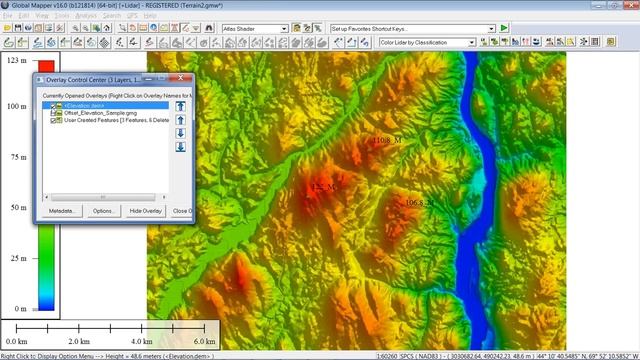This screenshot has width=640, height=360.
Task: Move overlay to top with first arrow
Action: [180, 107]
